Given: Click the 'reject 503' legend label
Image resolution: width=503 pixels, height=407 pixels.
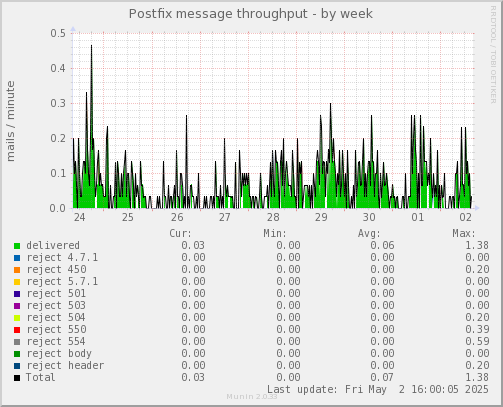Looking at the screenshot, I should [56, 305].
